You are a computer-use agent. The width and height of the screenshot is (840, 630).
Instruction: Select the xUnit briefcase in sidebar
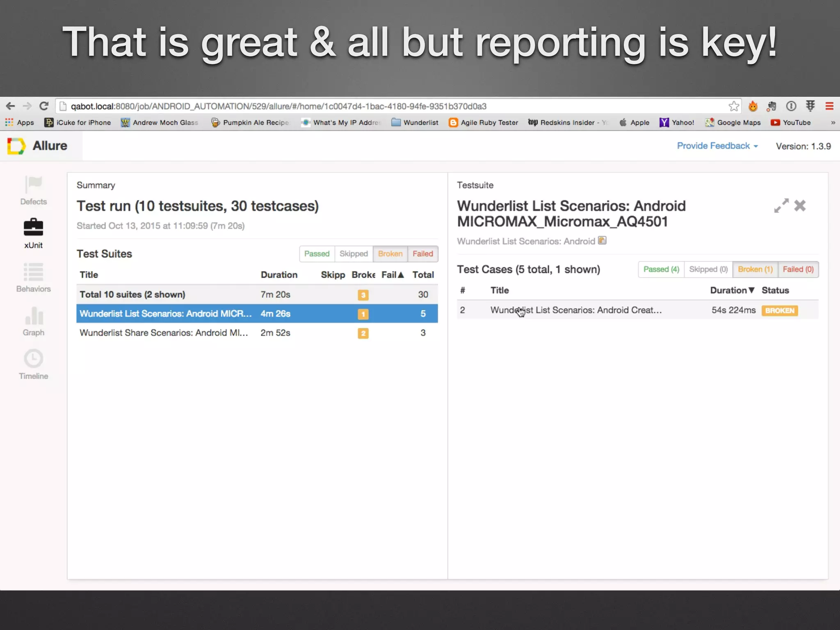tap(34, 234)
